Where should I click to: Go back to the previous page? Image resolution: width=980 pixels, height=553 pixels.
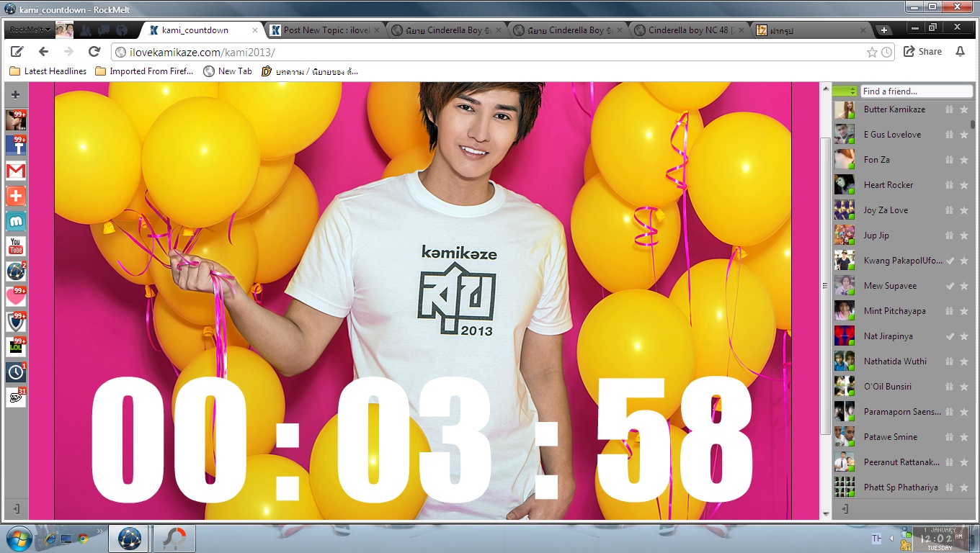click(43, 52)
